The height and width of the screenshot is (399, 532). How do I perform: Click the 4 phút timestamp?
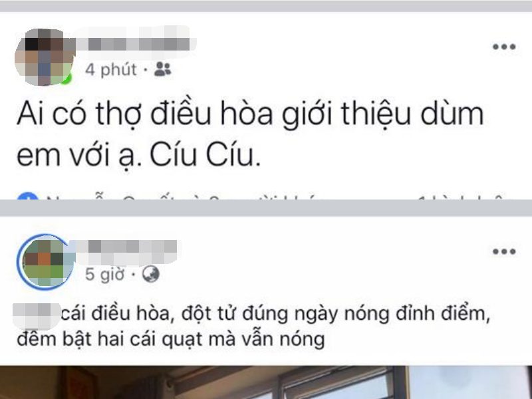click(x=111, y=70)
